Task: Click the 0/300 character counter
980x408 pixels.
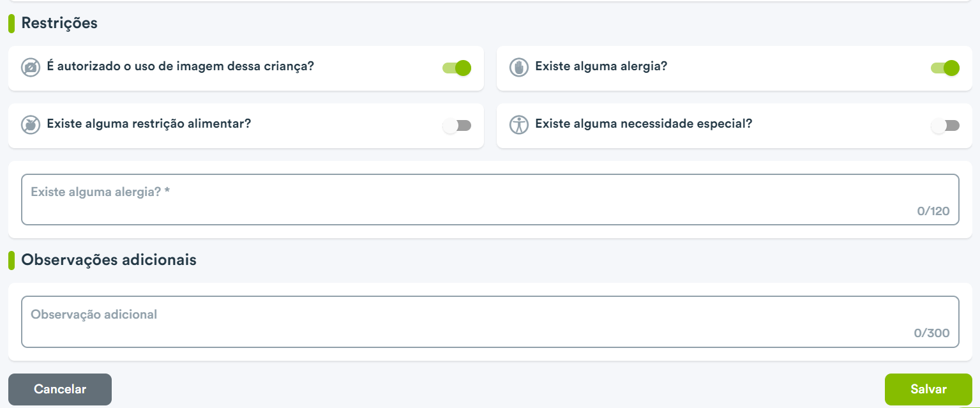Action: (x=931, y=333)
